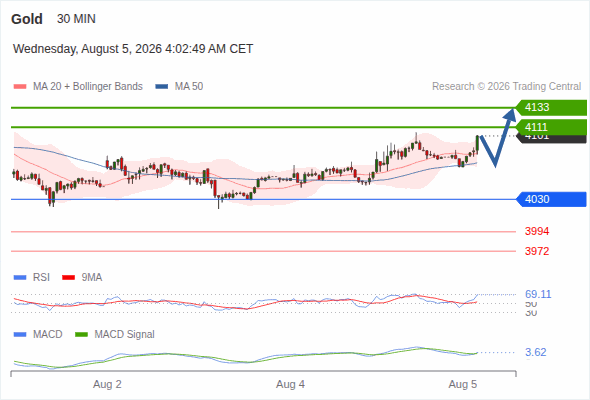
Task: Click the Trading Central research credit
Action: tap(506, 87)
